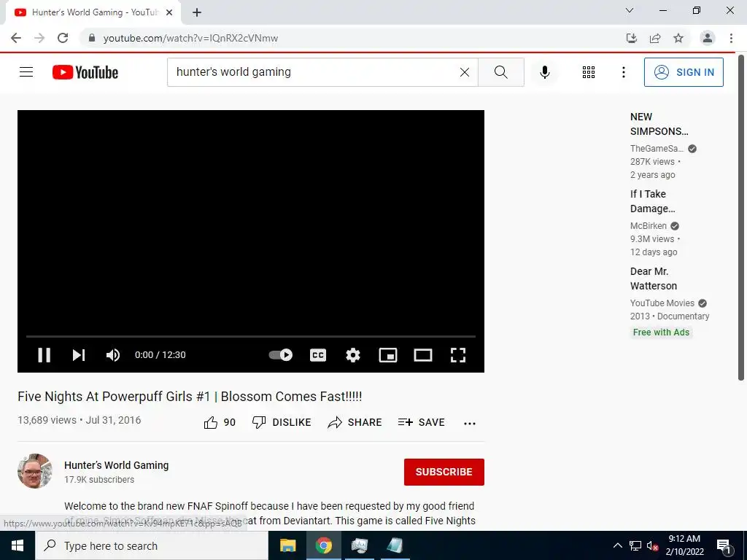Reload the page in Chrome
Image resolution: width=747 pixels, height=560 pixels.
pos(63,38)
